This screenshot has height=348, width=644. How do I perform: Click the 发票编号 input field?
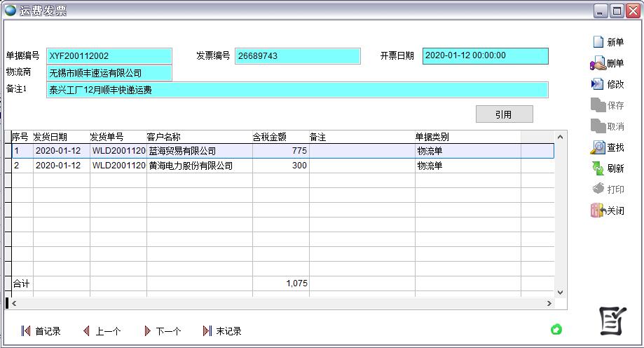point(298,56)
